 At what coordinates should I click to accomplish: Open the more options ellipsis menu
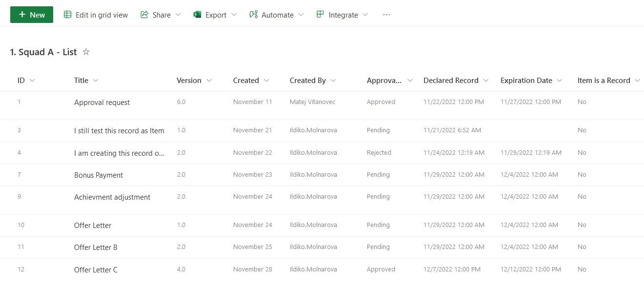click(x=386, y=15)
